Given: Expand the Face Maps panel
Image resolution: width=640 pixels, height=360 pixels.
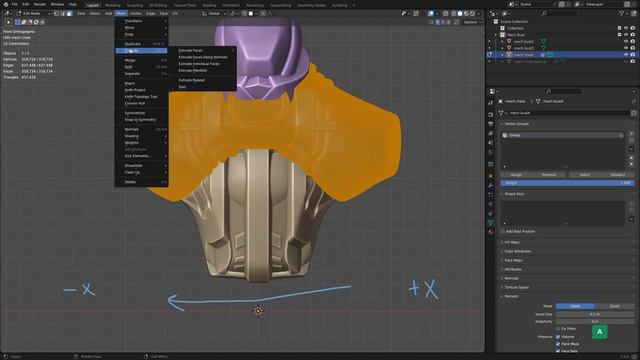Looking at the screenshot, I should [x=513, y=260].
